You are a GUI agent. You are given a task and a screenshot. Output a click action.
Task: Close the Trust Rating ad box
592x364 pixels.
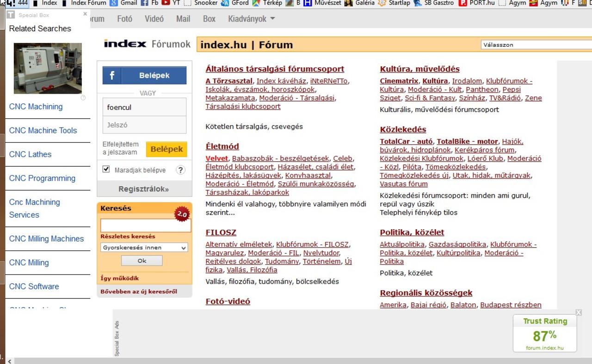(579, 313)
